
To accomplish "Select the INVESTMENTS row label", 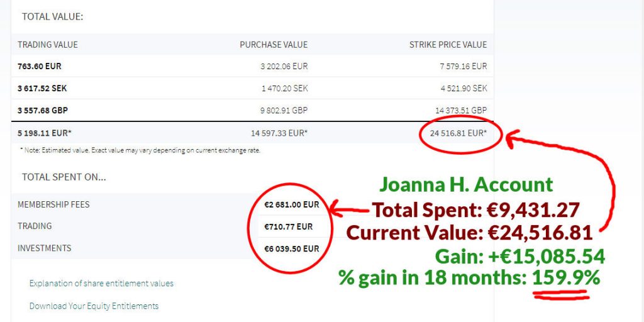I will click(x=45, y=248).
